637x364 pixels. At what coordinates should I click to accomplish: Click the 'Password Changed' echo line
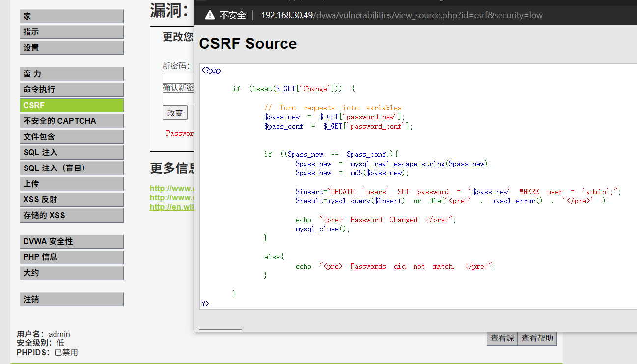[376, 220]
